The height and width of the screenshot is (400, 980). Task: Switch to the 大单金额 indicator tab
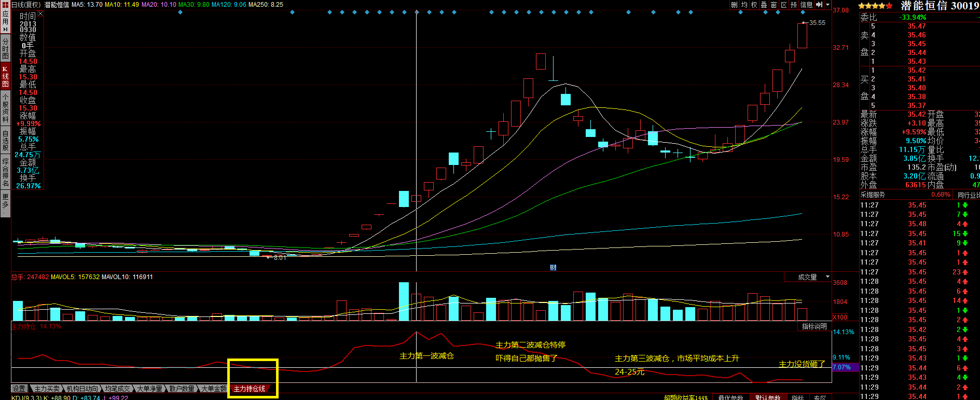(214, 389)
